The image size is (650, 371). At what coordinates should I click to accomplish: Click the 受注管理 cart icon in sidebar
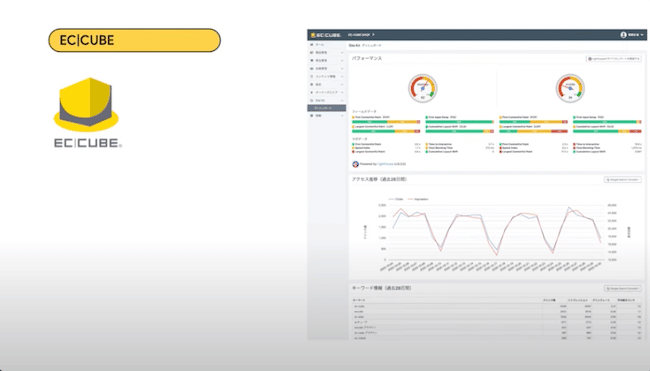pos(312,61)
